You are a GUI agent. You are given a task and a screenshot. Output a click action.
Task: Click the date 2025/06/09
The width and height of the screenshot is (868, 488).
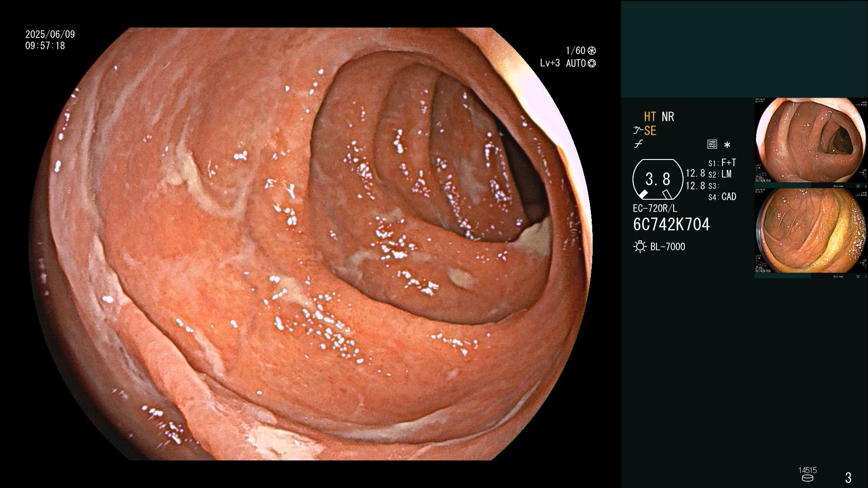tap(50, 34)
